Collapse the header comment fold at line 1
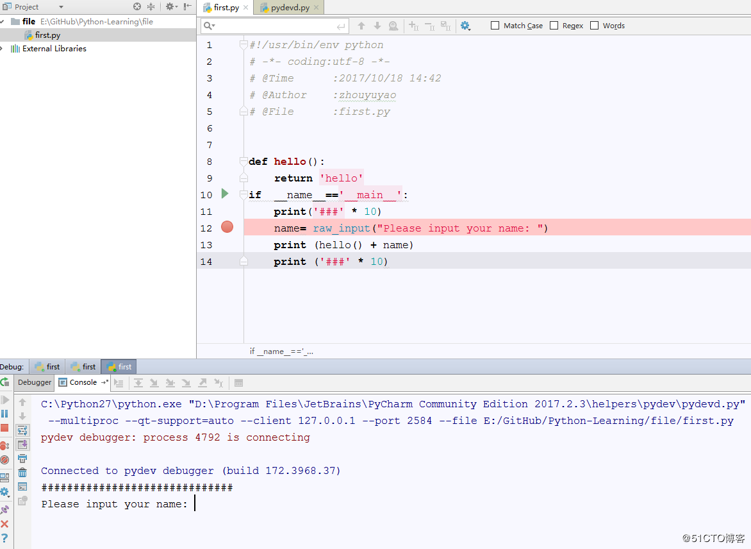Viewport: 751px width, 549px height. (x=243, y=45)
